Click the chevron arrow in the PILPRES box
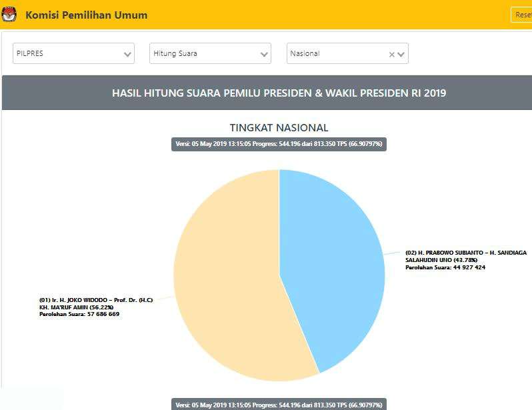Image resolution: width=532 pixels, height=410 pixels. 127,55
